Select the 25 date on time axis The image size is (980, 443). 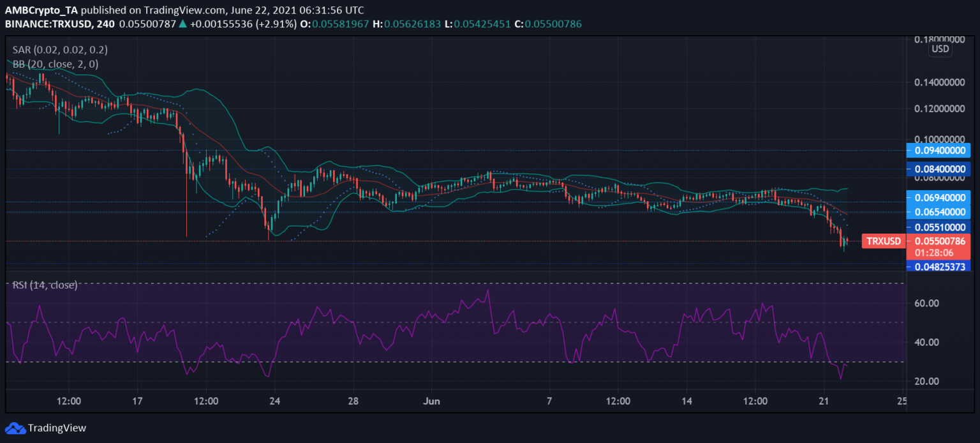(902, 402)
